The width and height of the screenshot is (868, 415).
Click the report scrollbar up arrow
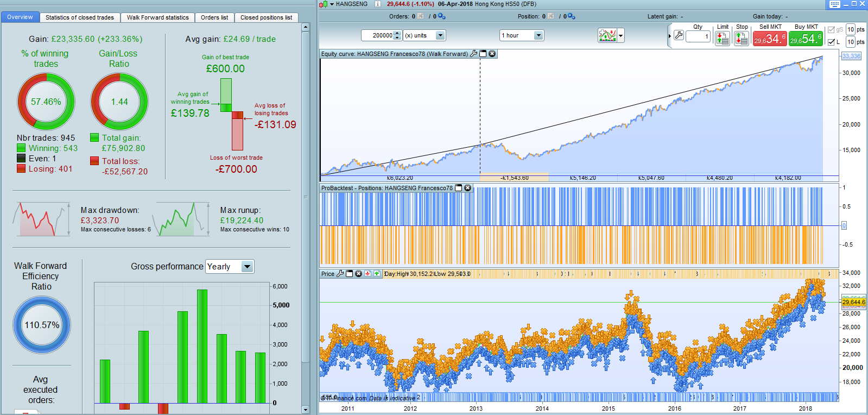306,27
